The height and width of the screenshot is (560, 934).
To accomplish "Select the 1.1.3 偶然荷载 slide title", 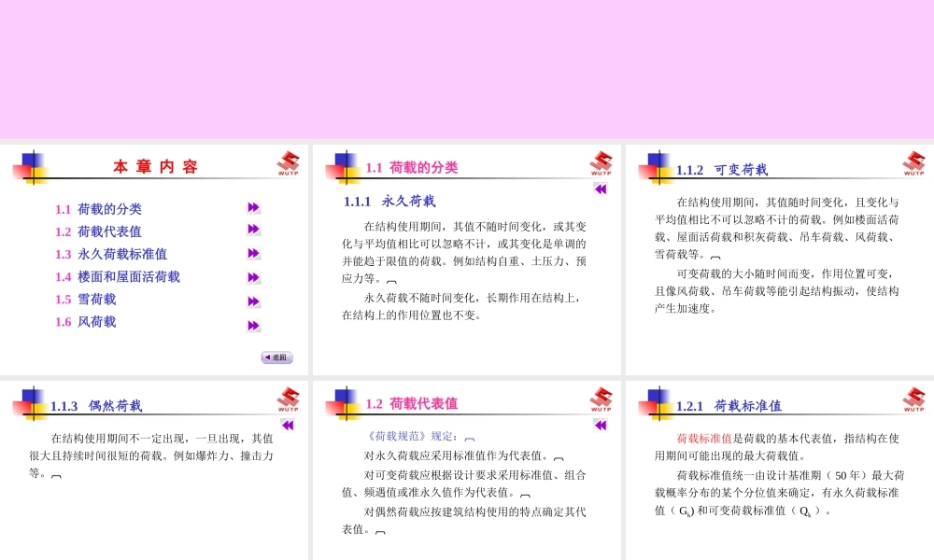I will click(x=96, y=406).
